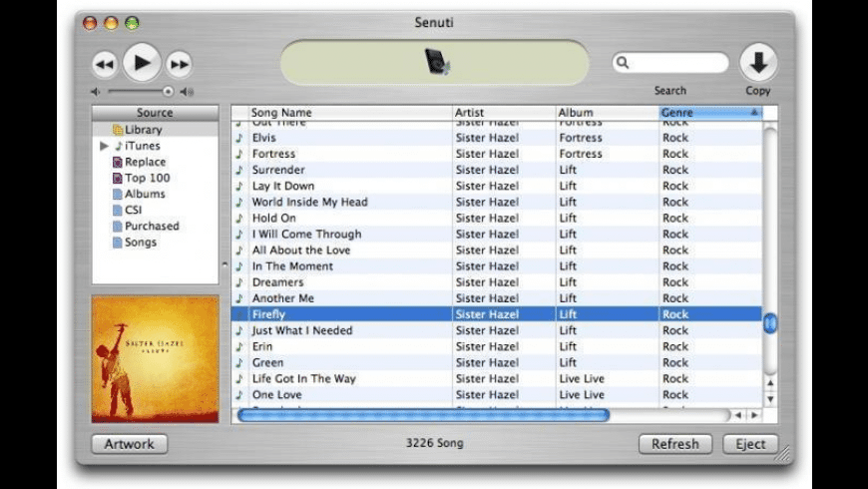This screenshot has width=868, height=489.
Task: Open the Purchased playlist
Action: (x=152, y=226)
